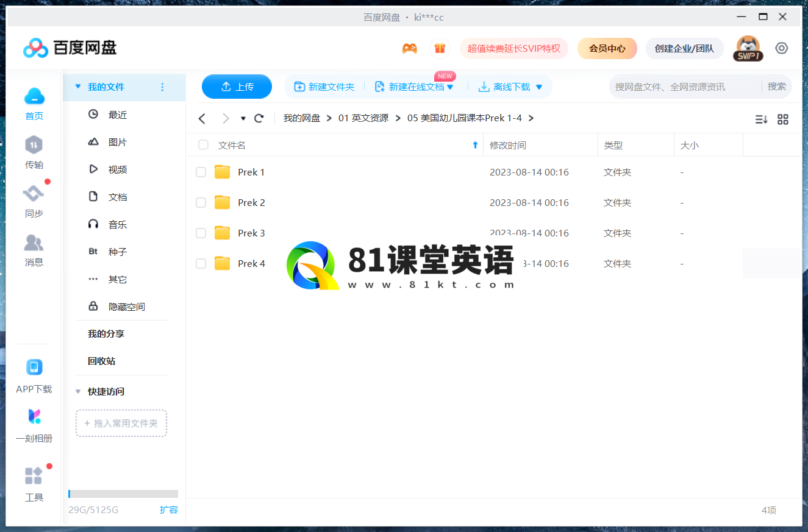This screenshot has height=532, width=808.
Task: Open 回收站 recycle bin
Action: tap(101, 361)
